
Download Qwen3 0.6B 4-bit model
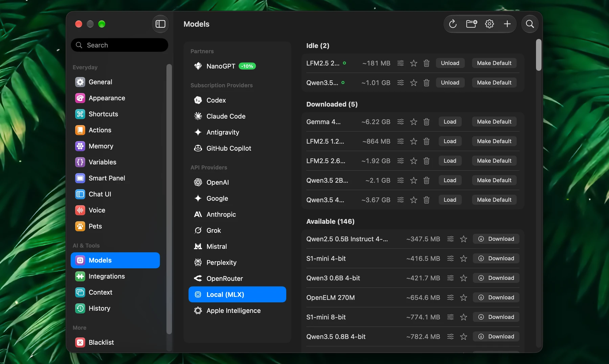coord(496,278)
